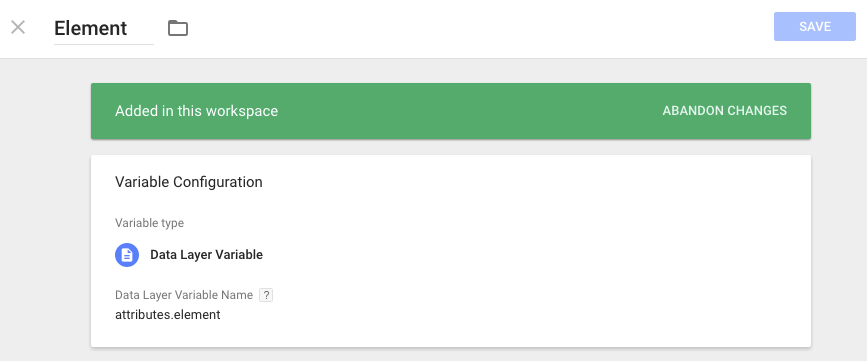
Task: Click the 'Added in this workspace' message
Action: (196, 111)
